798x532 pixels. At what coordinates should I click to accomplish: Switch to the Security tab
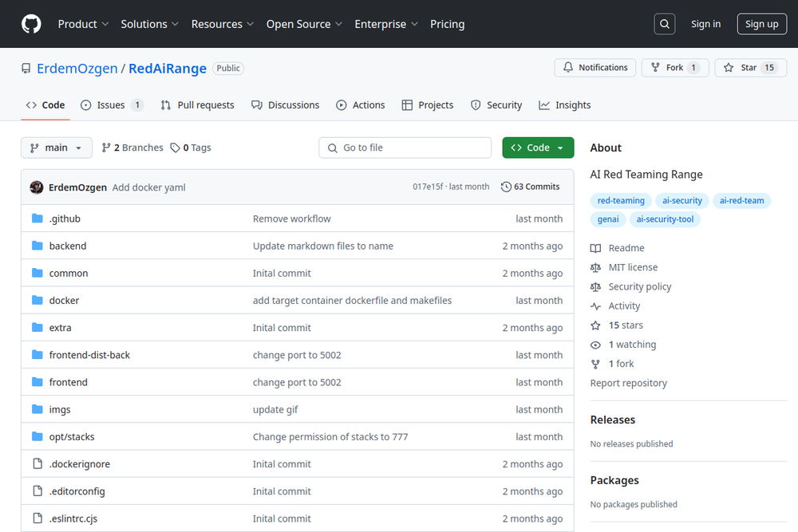(496, 104)
